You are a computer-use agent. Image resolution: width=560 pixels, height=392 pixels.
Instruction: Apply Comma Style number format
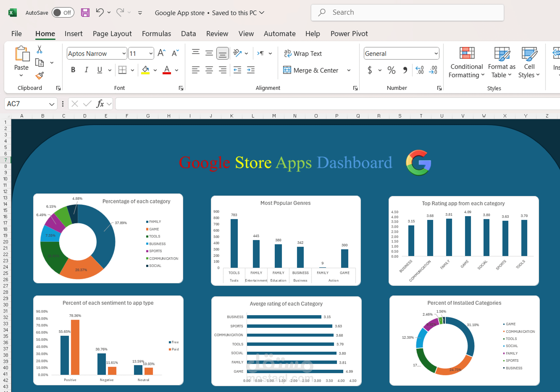coord(405,70)
